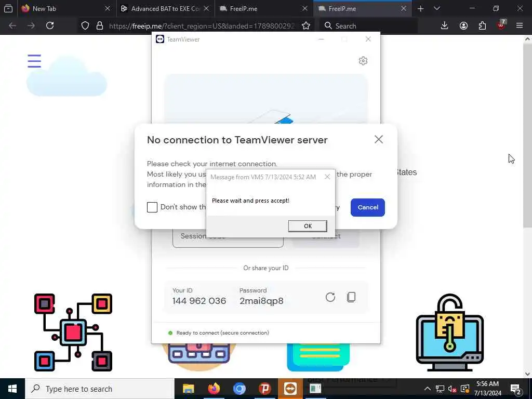Image resolution: width=532 pixels, height=399 pixels.
Task: Close the Message from VM5 popup
Action: 327,177
